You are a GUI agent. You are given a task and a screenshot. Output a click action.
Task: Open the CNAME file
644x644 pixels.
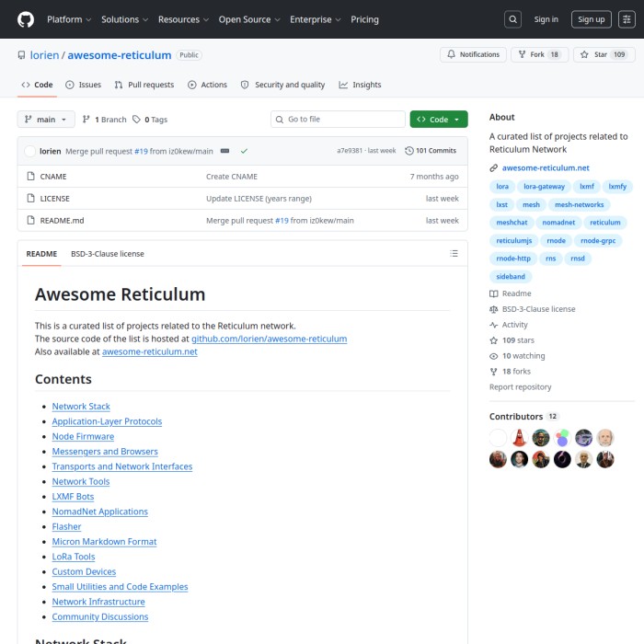point(53,177)
